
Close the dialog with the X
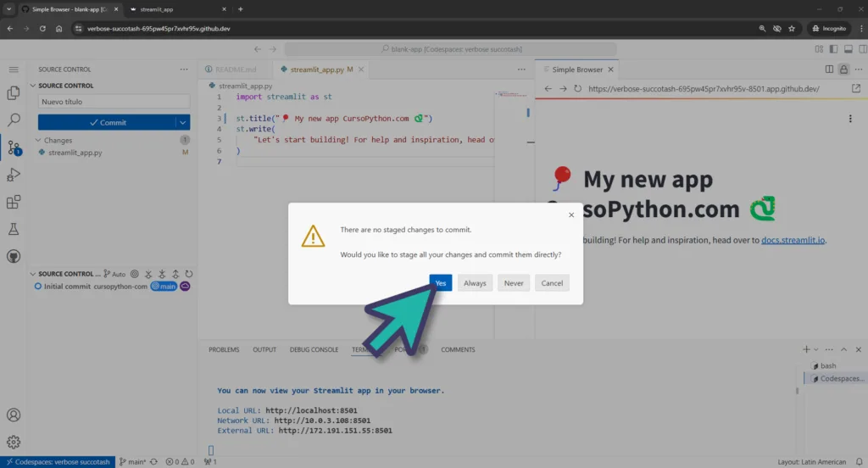571,214
